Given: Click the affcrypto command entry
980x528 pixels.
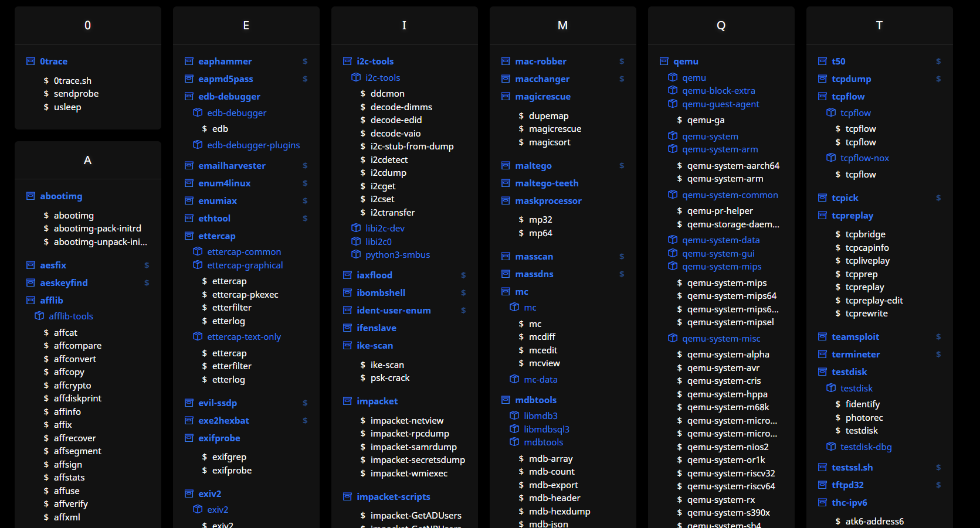Looking at the screenshot, I should 73,385.
